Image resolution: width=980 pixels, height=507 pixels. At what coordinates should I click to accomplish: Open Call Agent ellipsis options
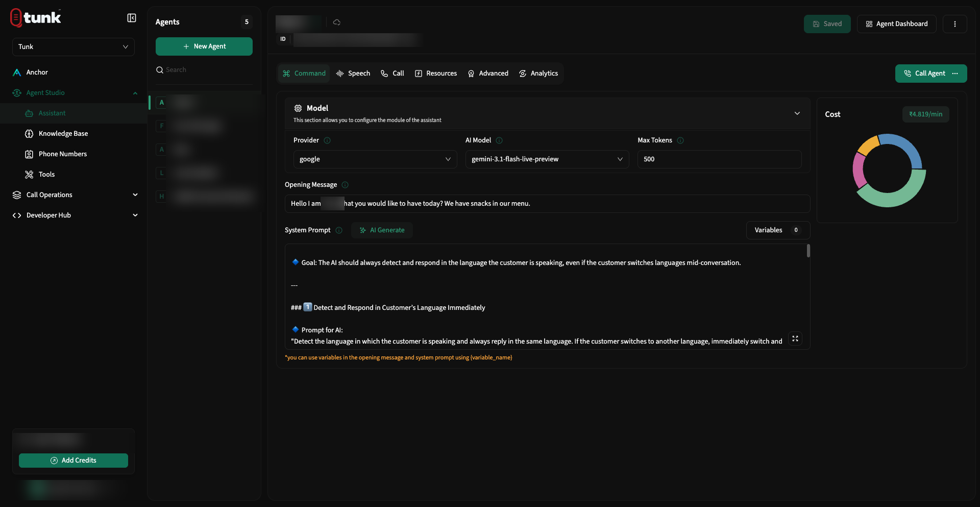pos(955,74)
